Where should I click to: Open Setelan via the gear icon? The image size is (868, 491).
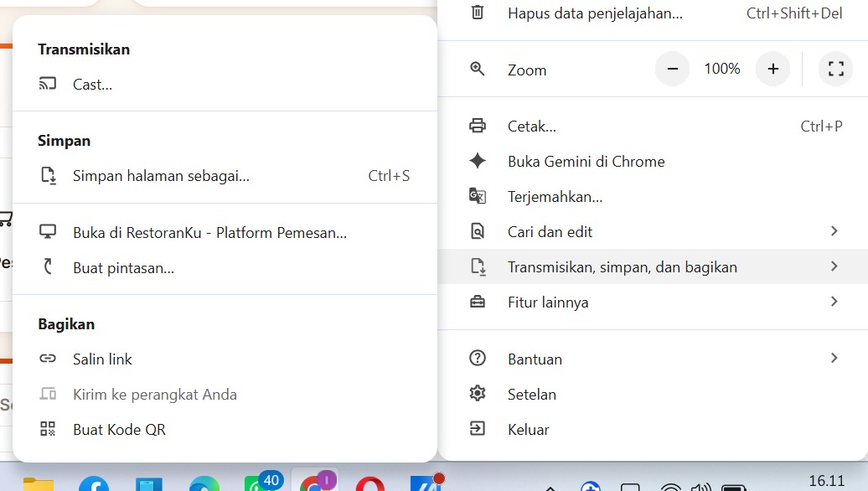[478, 394]
